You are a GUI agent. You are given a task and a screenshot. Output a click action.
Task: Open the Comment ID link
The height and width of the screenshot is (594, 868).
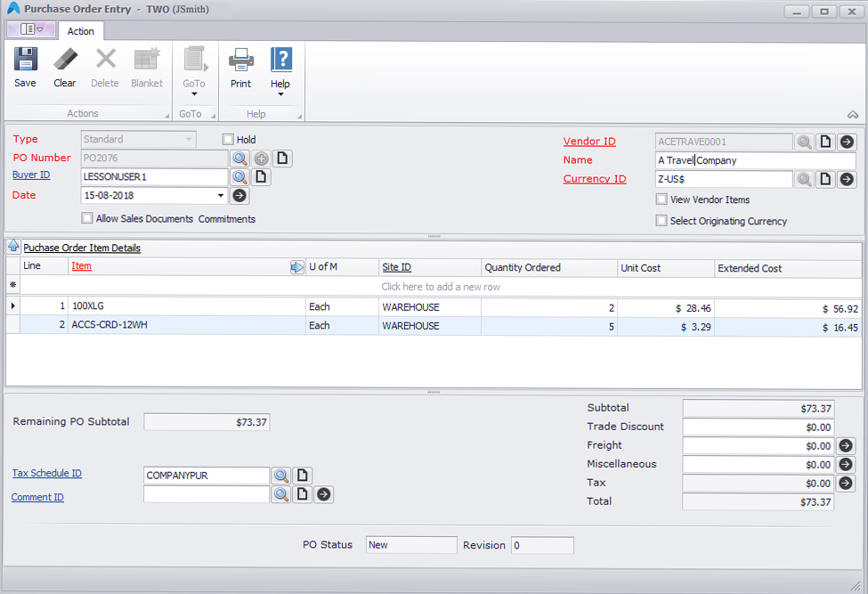click(37, 497)
